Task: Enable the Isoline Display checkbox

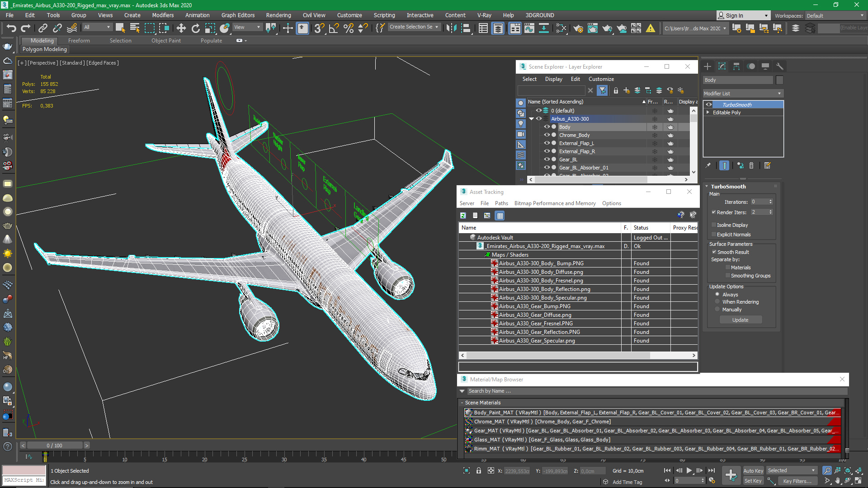Action: [x=714, y=225]
